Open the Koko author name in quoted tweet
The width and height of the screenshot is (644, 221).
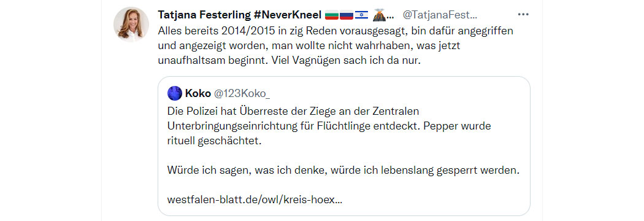(x=197, y=93)
